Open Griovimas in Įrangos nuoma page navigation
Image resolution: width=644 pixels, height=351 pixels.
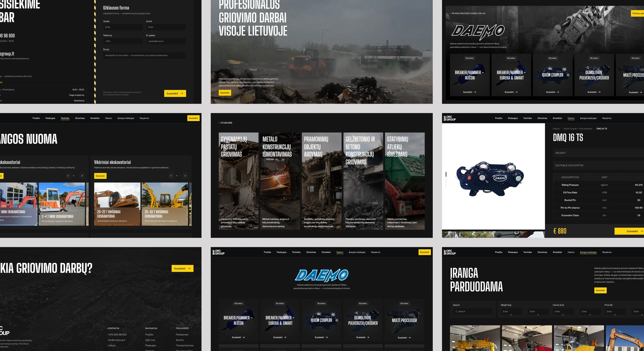[80, 118]
